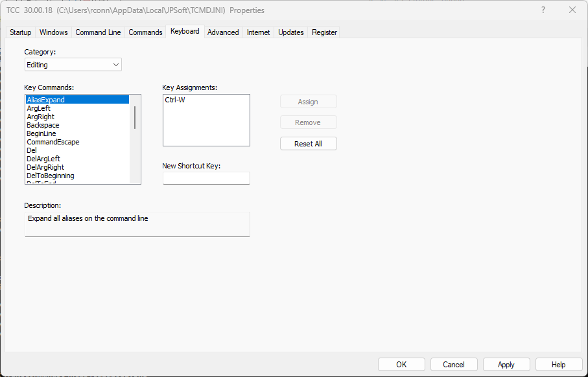Select AliasExpand in Key Commands list
The width and height of the screenshot is (588, 377).
click(77, 100)
